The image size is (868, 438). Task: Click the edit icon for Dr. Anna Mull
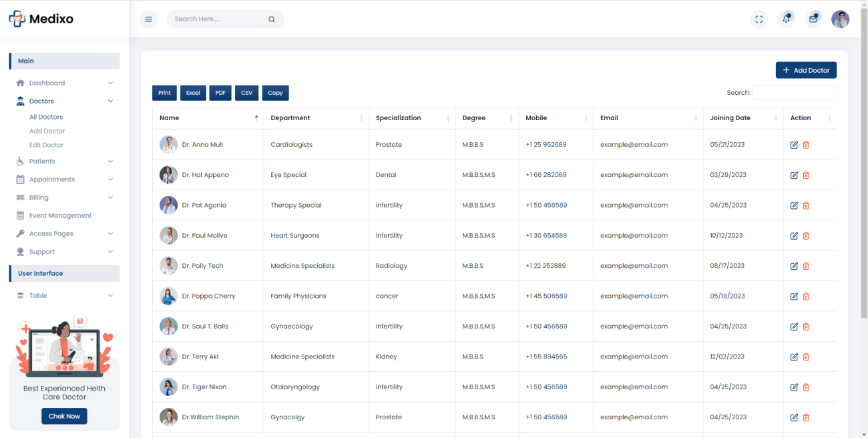point(794,145)
